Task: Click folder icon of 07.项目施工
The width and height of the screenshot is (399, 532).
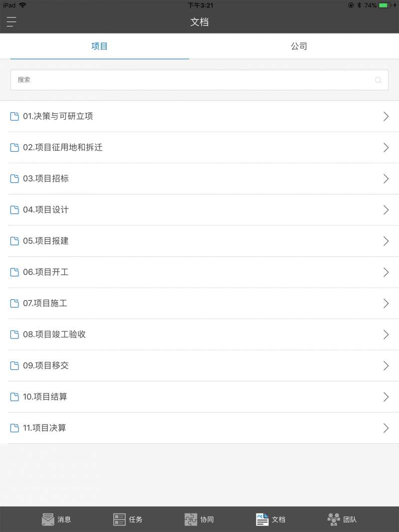Action: point(14,303)
